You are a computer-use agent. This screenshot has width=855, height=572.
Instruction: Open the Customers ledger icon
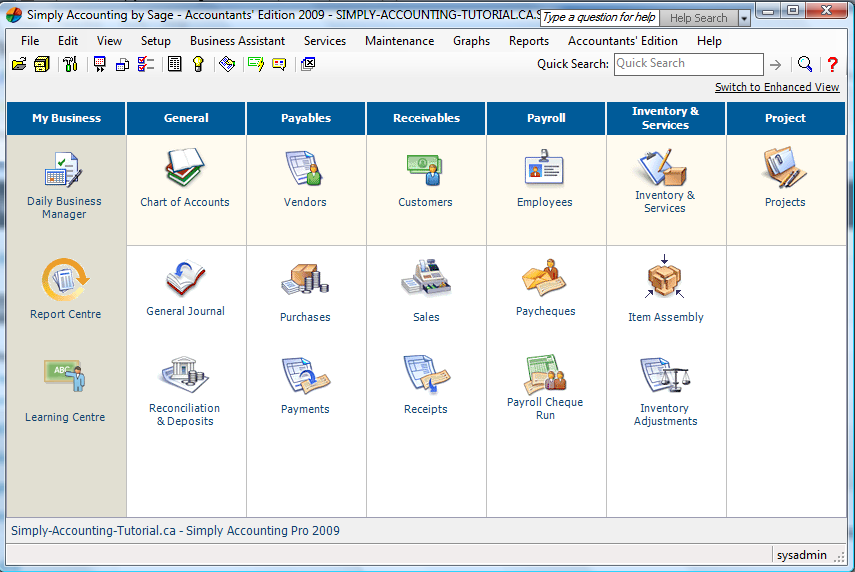[425, 180]
